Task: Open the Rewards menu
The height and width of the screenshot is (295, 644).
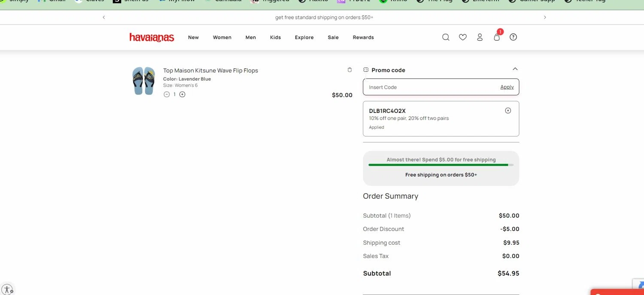Action: 363,37
